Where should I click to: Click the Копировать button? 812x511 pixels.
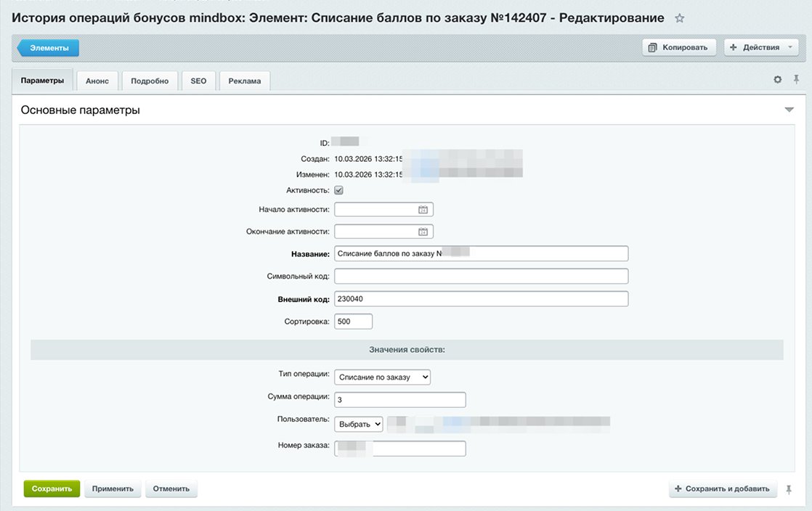[679, 47]
